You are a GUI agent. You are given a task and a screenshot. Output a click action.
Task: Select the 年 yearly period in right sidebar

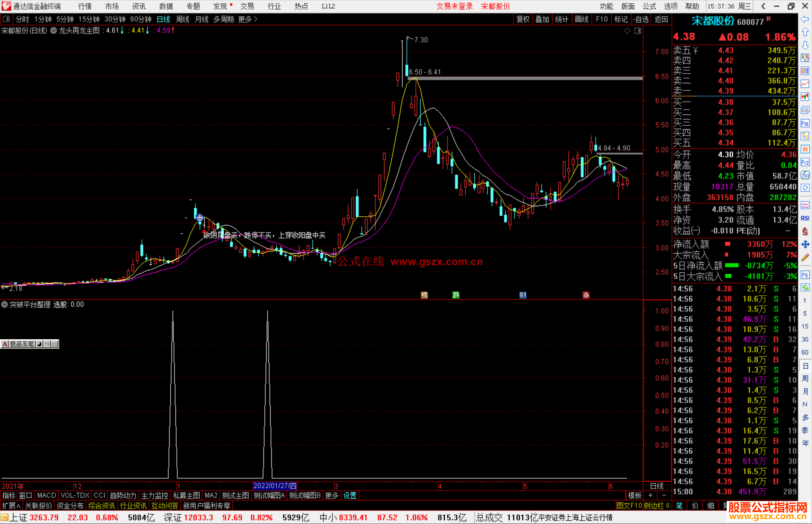pos(805,443)
